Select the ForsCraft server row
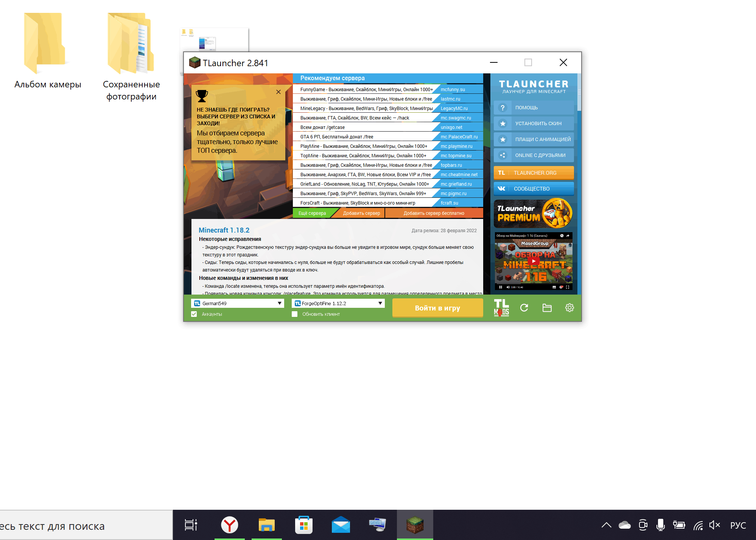 click(388, 203)
